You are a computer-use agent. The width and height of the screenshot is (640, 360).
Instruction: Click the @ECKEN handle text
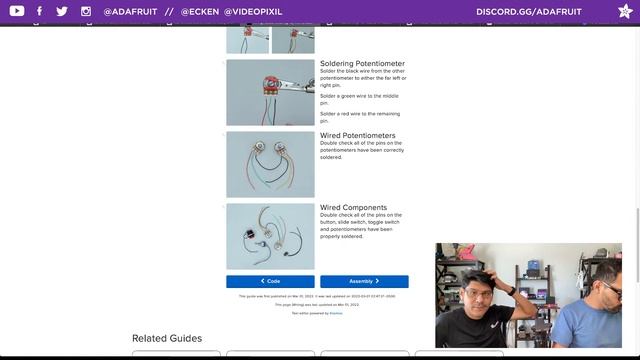pos(200,12)
